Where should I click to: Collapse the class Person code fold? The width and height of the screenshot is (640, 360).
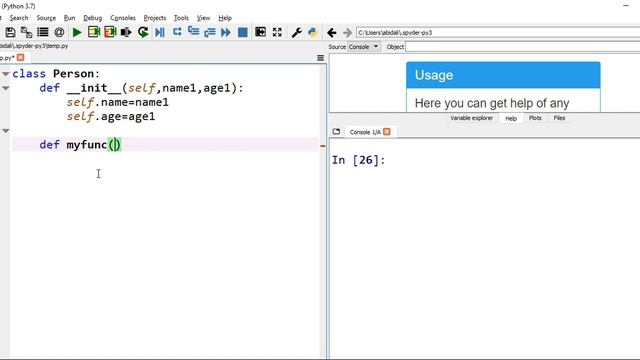pyautogui.click(x=5, y=74)
